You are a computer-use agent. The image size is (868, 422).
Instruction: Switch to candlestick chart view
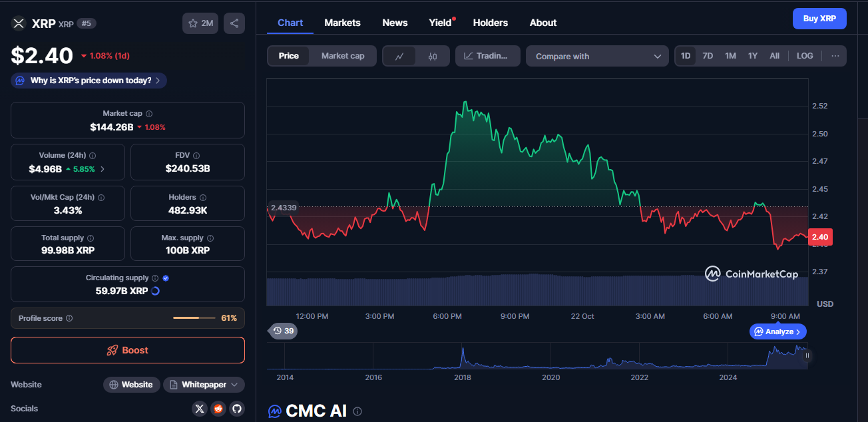pyautogui.click(x=433, y=56)
